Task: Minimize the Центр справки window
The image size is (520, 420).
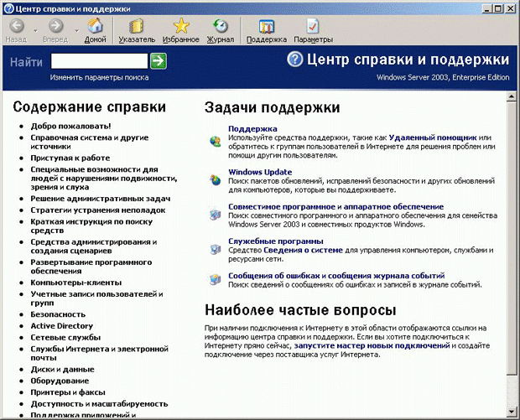Action: [486, 8]
